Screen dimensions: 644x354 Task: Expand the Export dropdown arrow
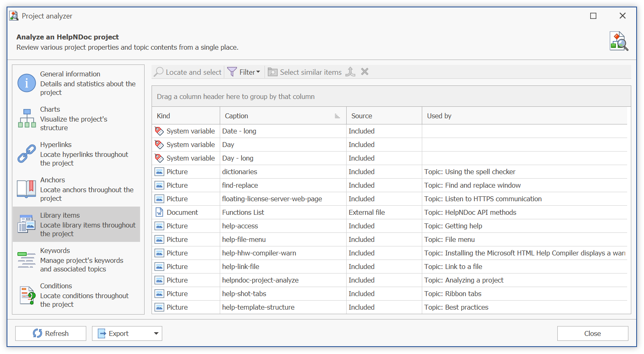(x=156, y=333)
